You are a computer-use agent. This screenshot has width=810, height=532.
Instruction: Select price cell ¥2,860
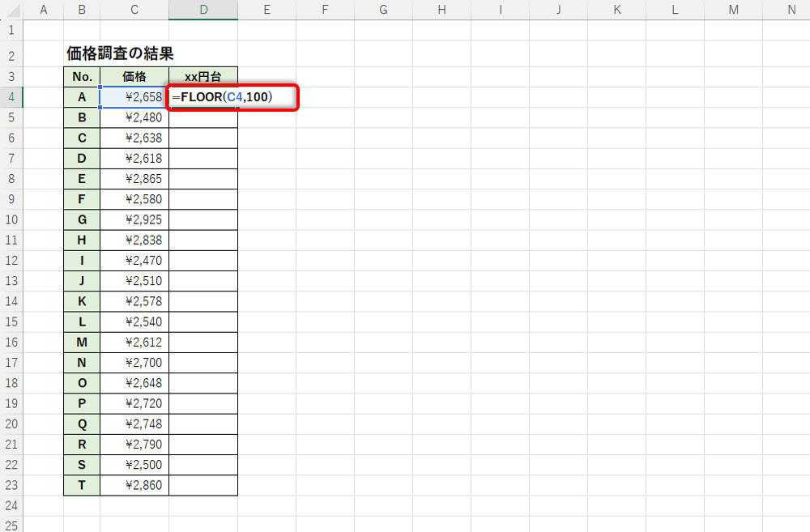click(x=134, y=485)
